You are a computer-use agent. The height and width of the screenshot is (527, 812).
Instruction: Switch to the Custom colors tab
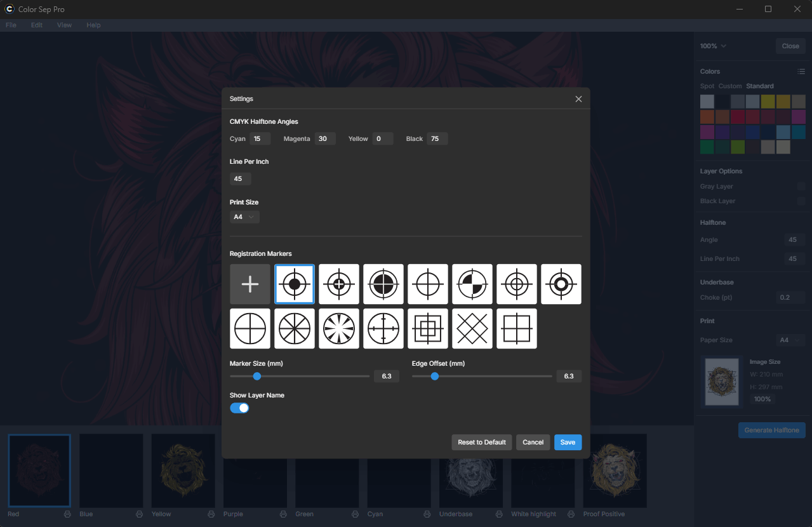pyautogui.click(x=730, y=86)
